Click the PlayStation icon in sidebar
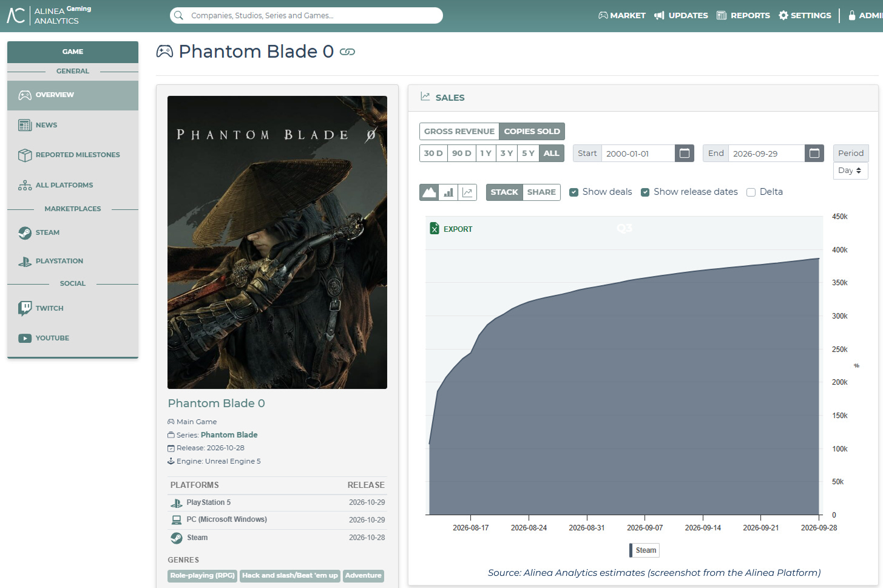This screenshot has width=883, height=588. click(25, 262)
